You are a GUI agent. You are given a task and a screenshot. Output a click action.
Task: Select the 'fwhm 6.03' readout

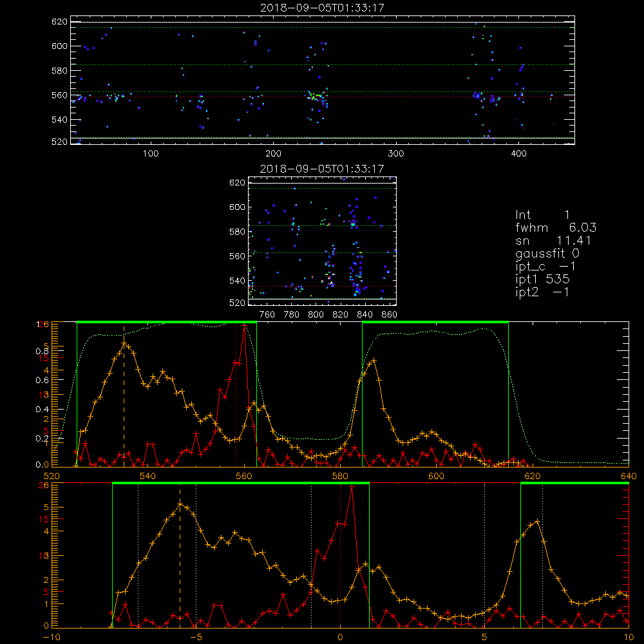(556, 227)
